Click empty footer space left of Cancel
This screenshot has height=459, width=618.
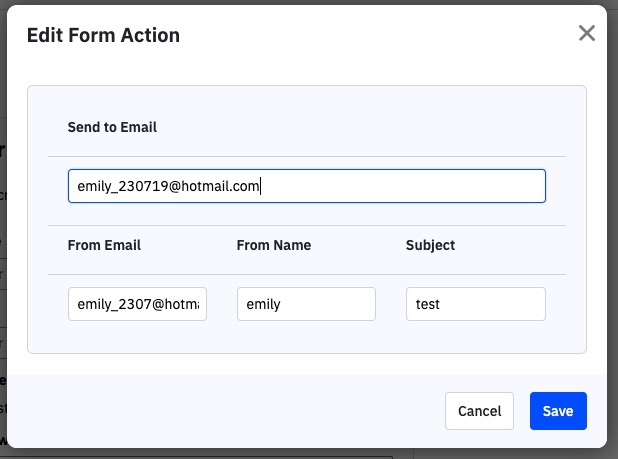(x=230, y=411)
